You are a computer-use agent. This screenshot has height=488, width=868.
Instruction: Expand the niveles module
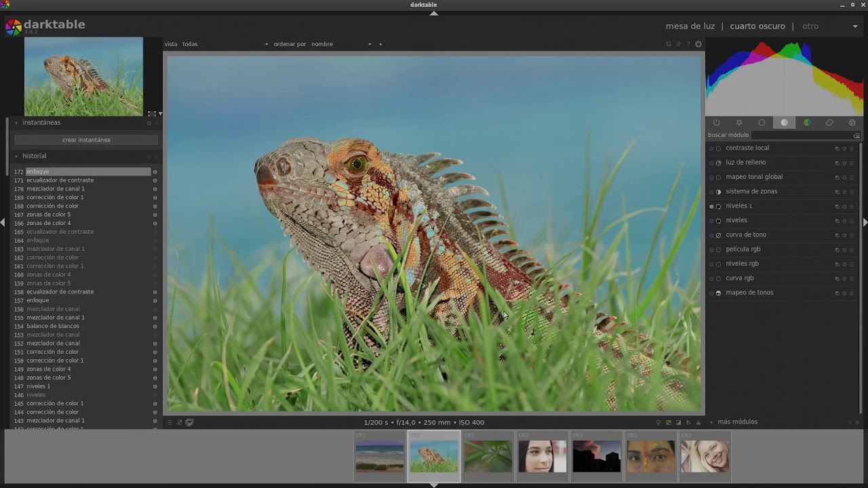(x=736, y=220)
